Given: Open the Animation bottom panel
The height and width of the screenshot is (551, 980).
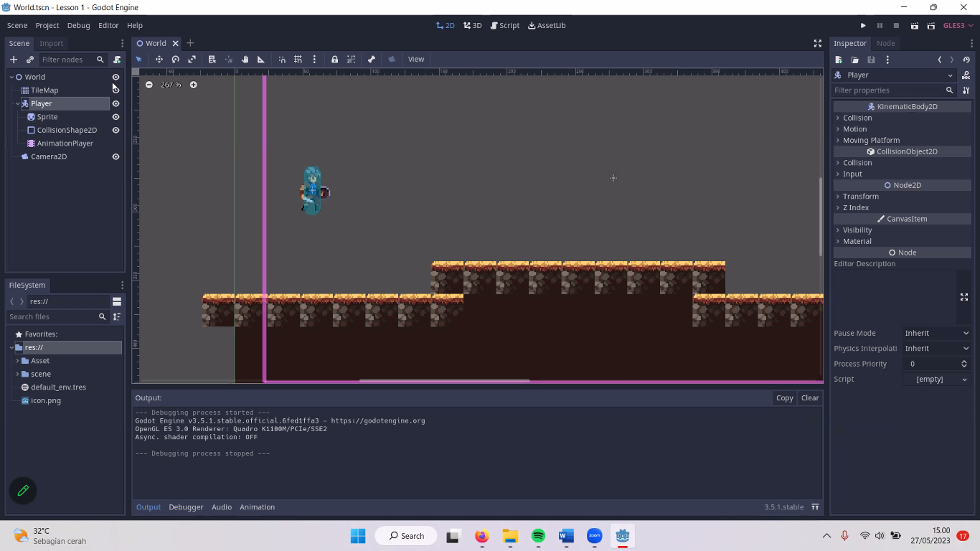Looking at the screenshot, I should [257, 507].
